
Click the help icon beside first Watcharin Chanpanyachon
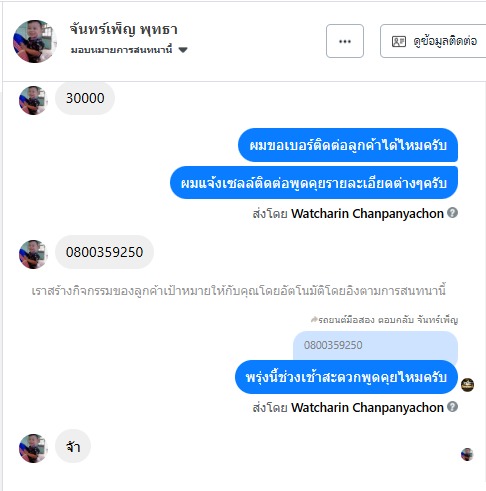click(x=452, y=213)
